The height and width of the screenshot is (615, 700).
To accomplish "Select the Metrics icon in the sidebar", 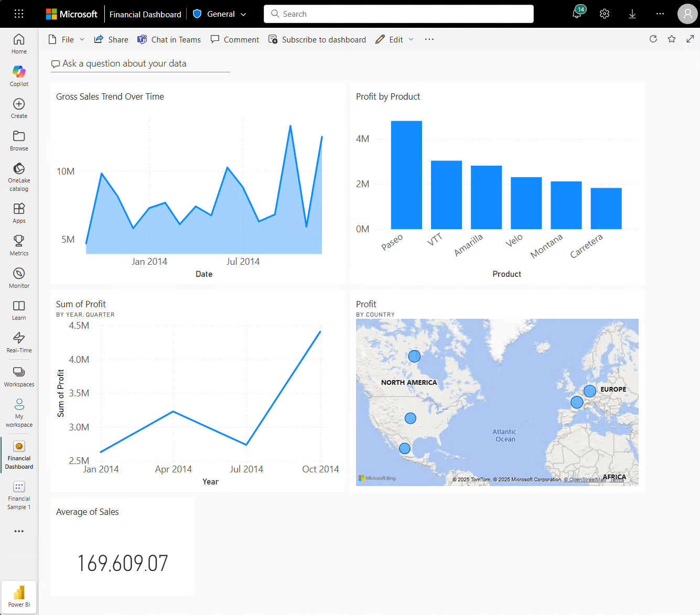I will coord(19,244).
